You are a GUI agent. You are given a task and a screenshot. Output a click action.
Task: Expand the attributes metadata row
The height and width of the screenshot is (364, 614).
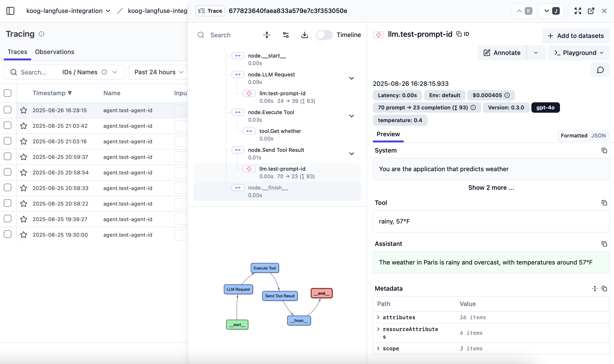[378, 317]
